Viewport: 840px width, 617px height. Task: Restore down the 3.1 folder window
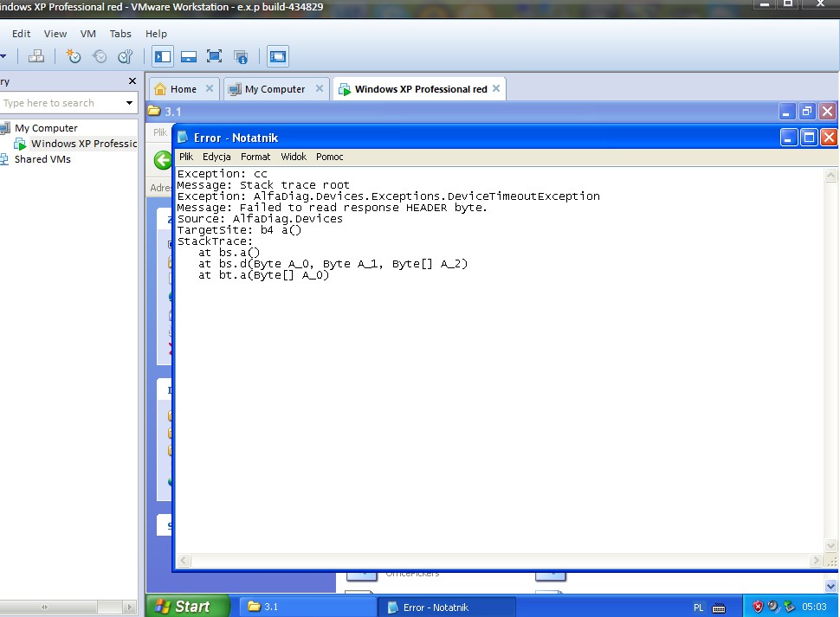click(807, 112)
